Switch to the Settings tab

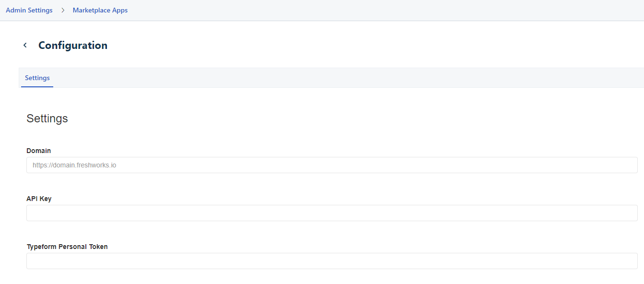(37, 78)
